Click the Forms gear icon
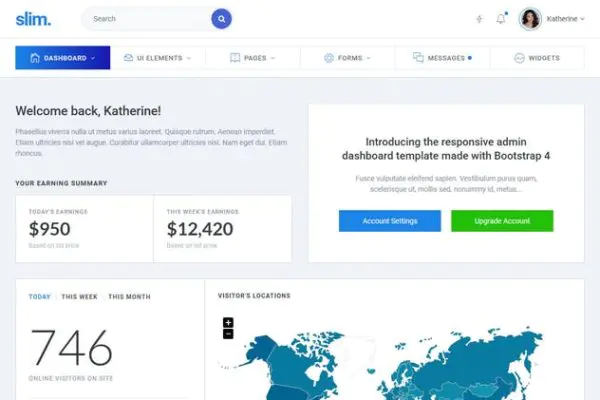The width and height of the screenshot is (600, 400). pyautogui.click(x=329, y=58)
